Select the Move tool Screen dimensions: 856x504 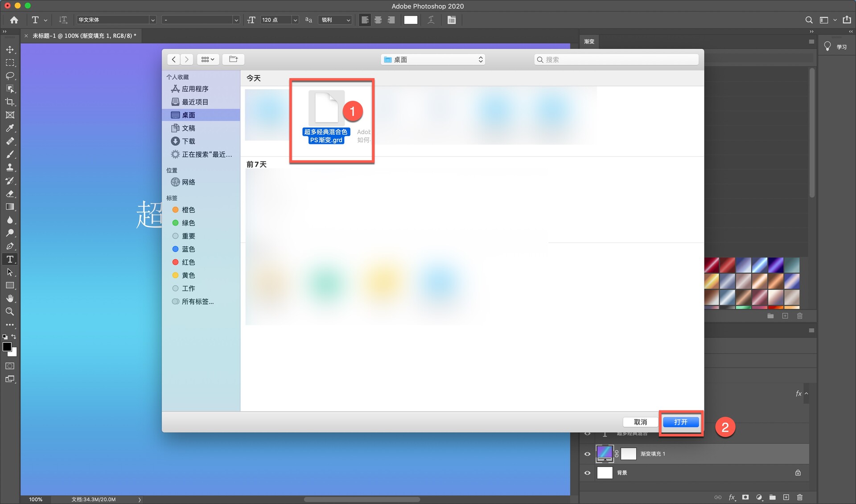coord(10,49)
